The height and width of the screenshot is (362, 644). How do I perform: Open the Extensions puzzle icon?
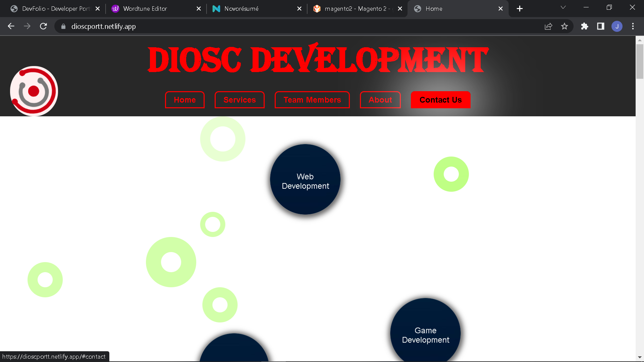coord(585,26)
